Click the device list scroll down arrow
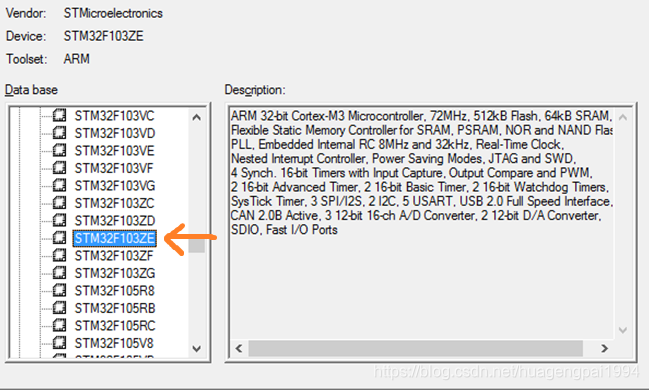 [197, 349]
